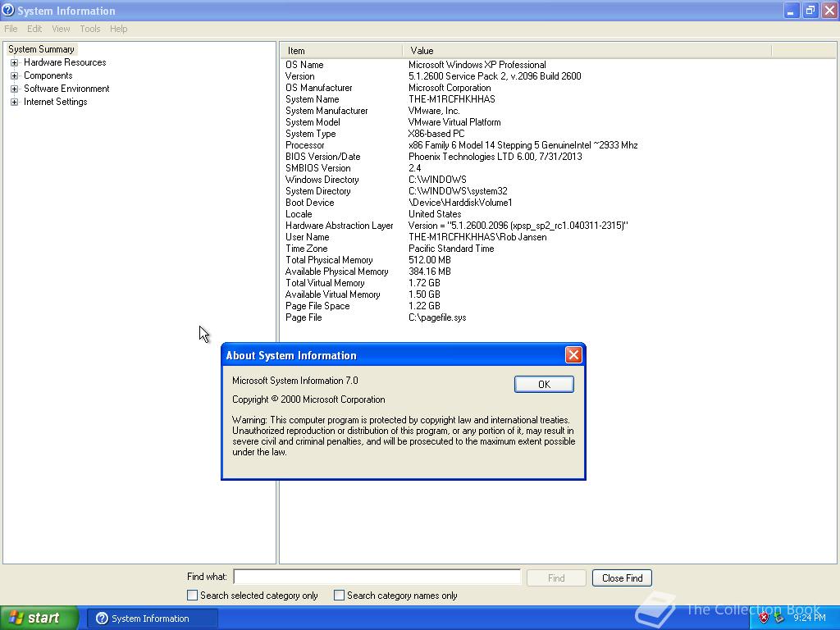Minimize the System Information window

792,10
